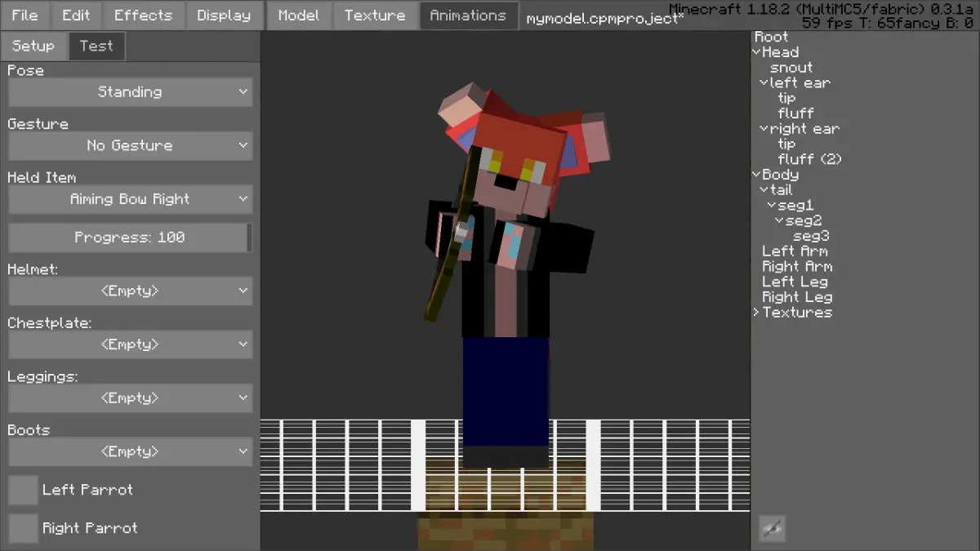Open the Pose dropdown showing Standing
Image resolution: width=980 pixels, height=551 pixels.
pos(131,92)
